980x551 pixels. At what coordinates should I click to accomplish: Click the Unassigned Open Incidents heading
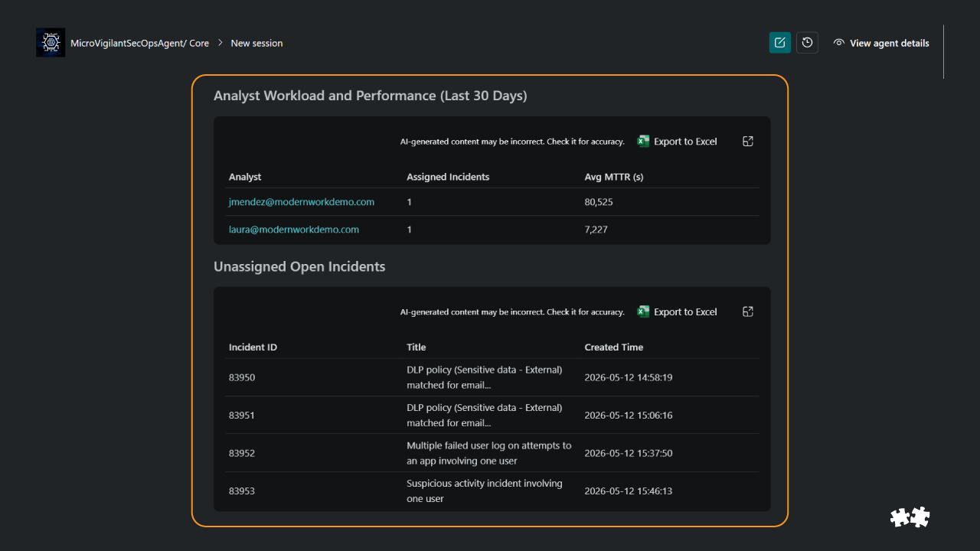pos(299,266)
